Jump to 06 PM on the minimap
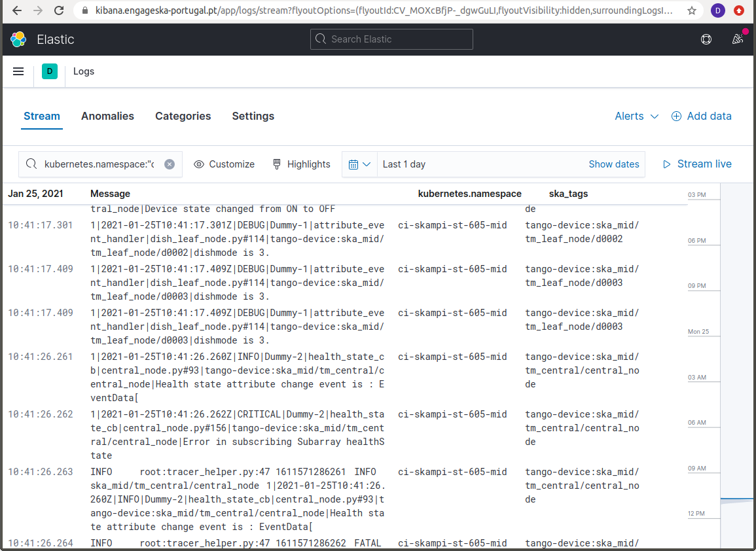This screenshot has width=756, height=551. coord(696,241)
